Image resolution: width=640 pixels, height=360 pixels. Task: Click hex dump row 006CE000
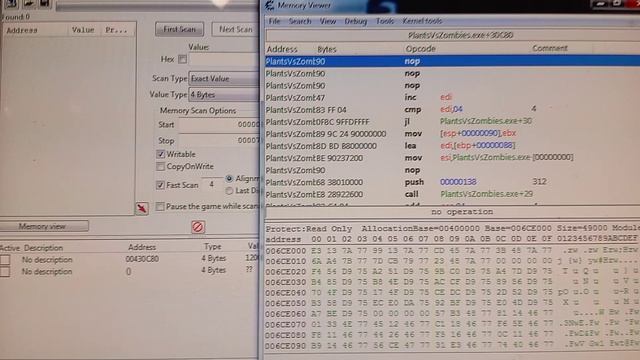coord(452,251)
